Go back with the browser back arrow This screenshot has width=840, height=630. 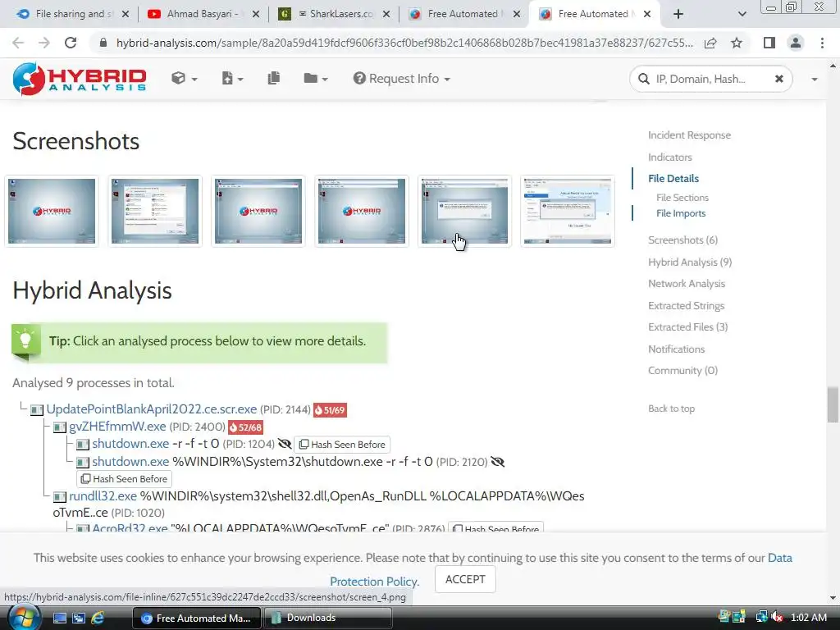(18, 43)
